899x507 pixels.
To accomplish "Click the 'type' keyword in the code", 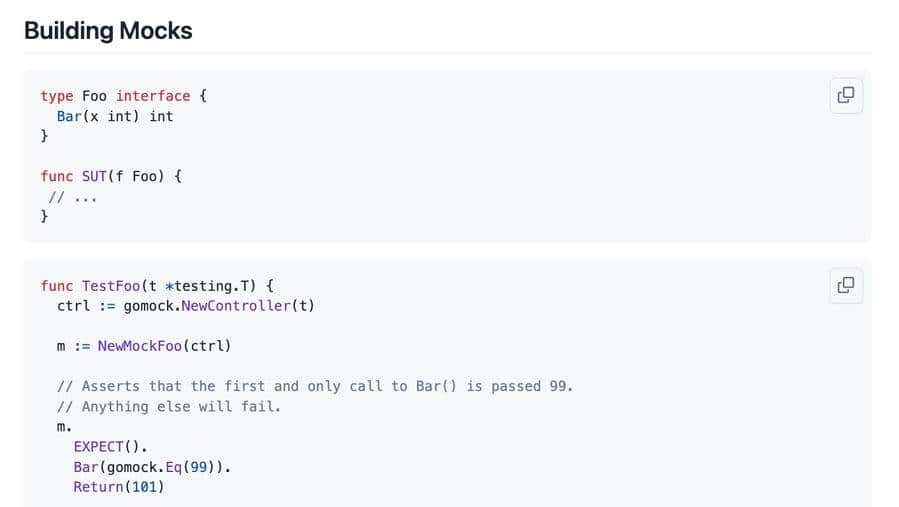I will coord(57,96).
